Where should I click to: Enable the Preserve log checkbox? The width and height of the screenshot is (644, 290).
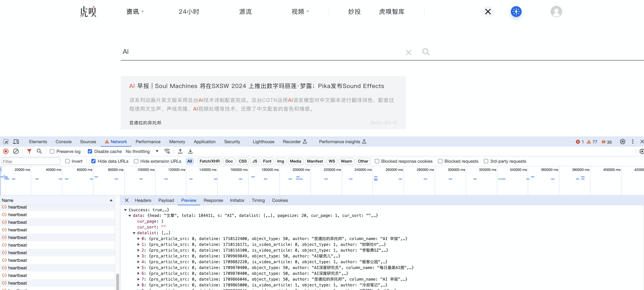pyautogui.click(x=52, y=152)
